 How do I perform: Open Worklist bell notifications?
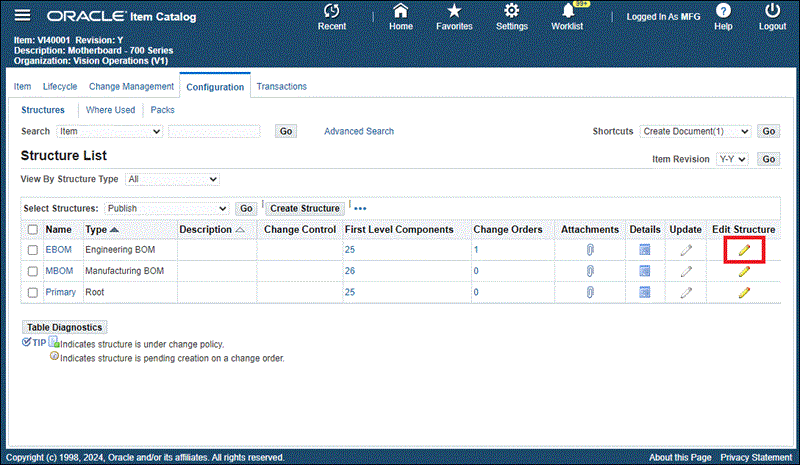(x=568, y=11)
